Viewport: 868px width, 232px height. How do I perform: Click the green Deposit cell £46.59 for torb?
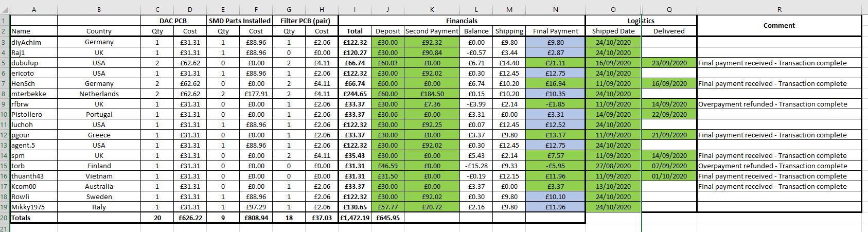tap(387, 166)
